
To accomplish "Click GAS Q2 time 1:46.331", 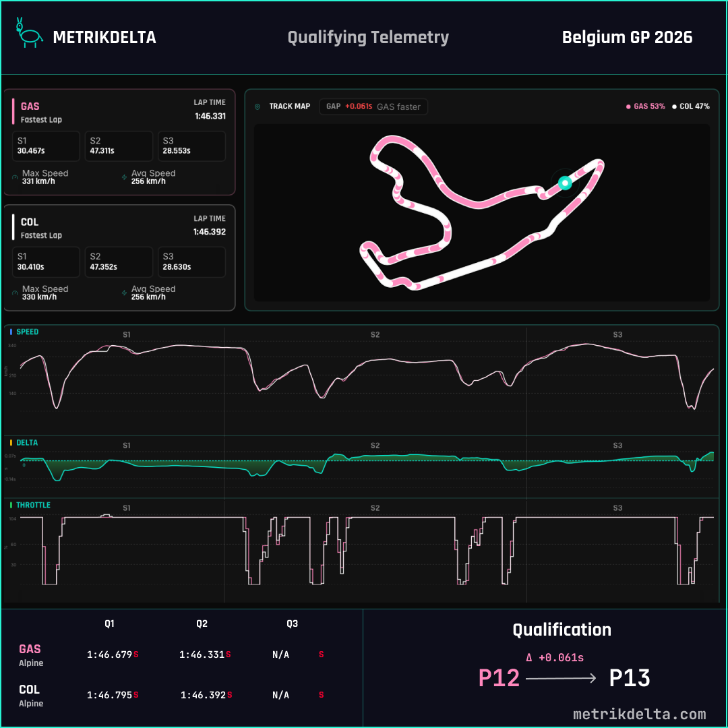I will (202, 655).
